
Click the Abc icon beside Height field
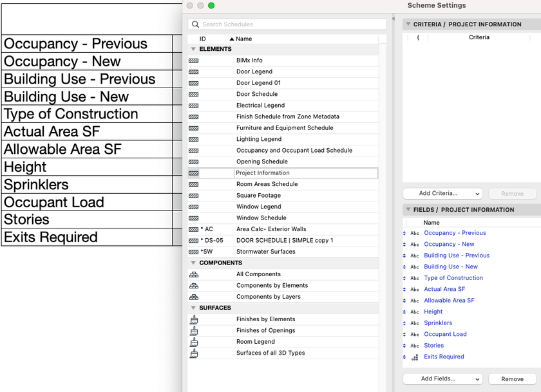(x=414, y=312)
